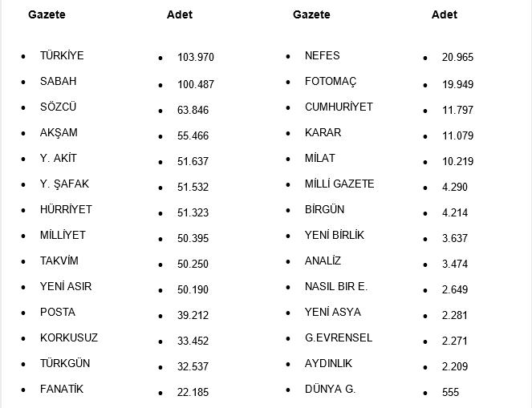This screenshot has height=408, width=532.
Task: Click the NEFES newspaper entry
Action: coord(323,55)
